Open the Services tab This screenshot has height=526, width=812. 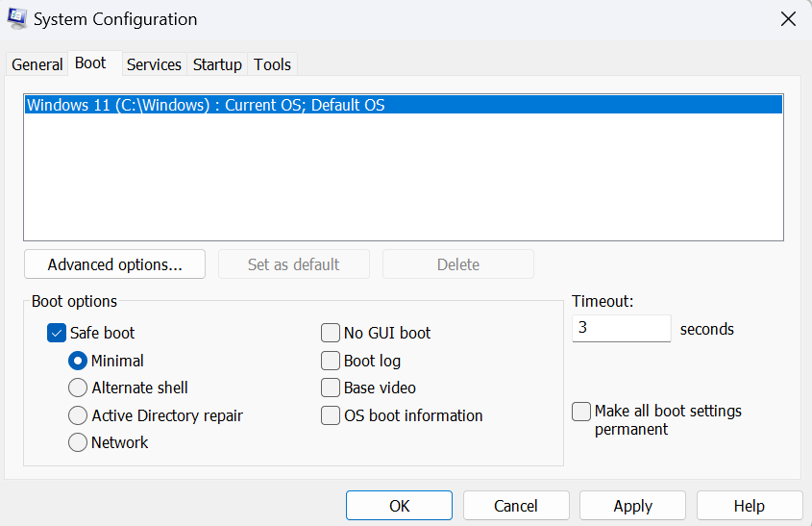[x=154, y=64]
